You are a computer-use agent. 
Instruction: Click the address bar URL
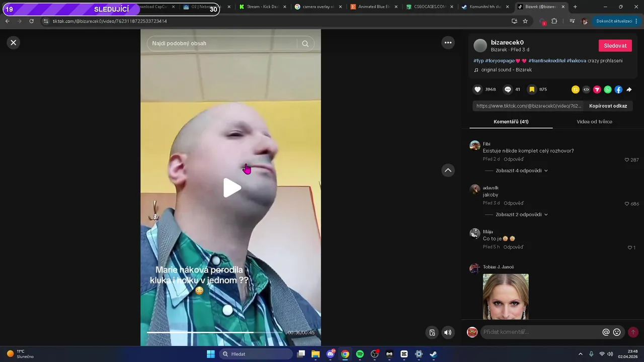[110, 21]
